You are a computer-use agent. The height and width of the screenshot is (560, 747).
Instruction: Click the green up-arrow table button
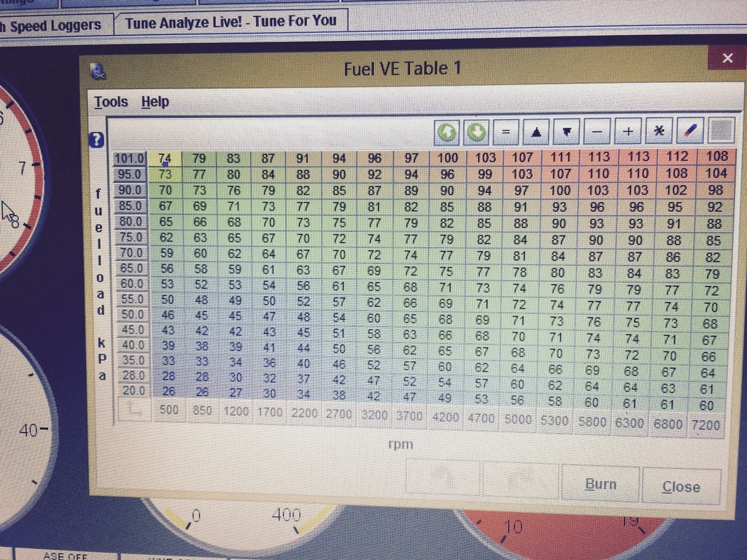click(447, 133)
